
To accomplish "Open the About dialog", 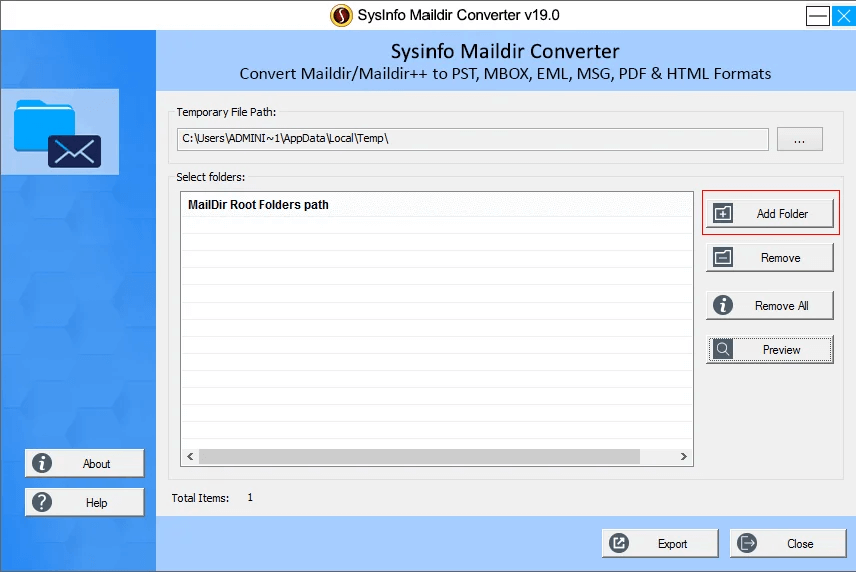I will 85,463.
